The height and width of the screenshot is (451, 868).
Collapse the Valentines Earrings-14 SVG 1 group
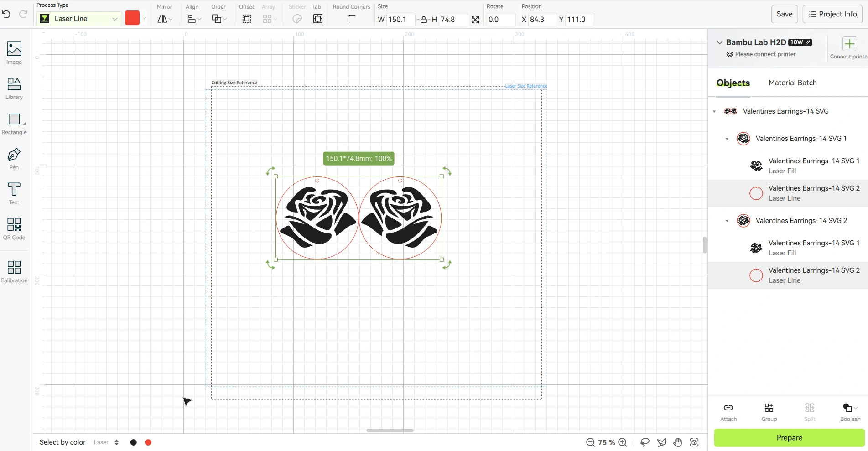click(727, 139)
